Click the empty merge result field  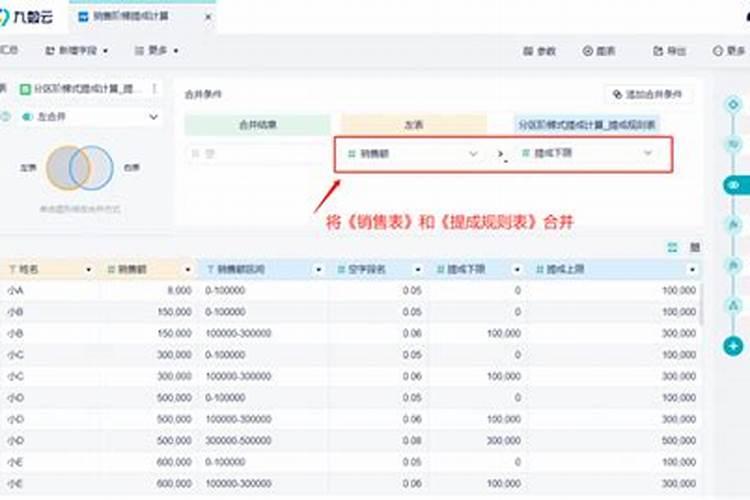click(256, 154)
